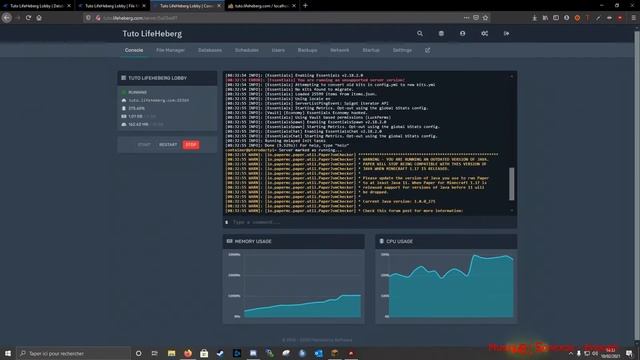Click the CPU USAGE panel heading
This screenshot has width=640, height=360.
tap(399, 242)
